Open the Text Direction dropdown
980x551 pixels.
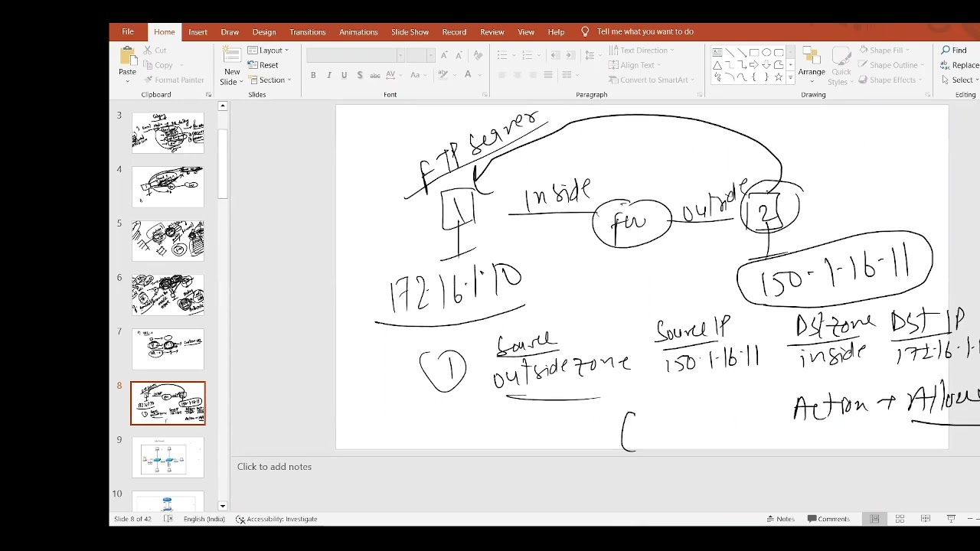click(642, 51)
